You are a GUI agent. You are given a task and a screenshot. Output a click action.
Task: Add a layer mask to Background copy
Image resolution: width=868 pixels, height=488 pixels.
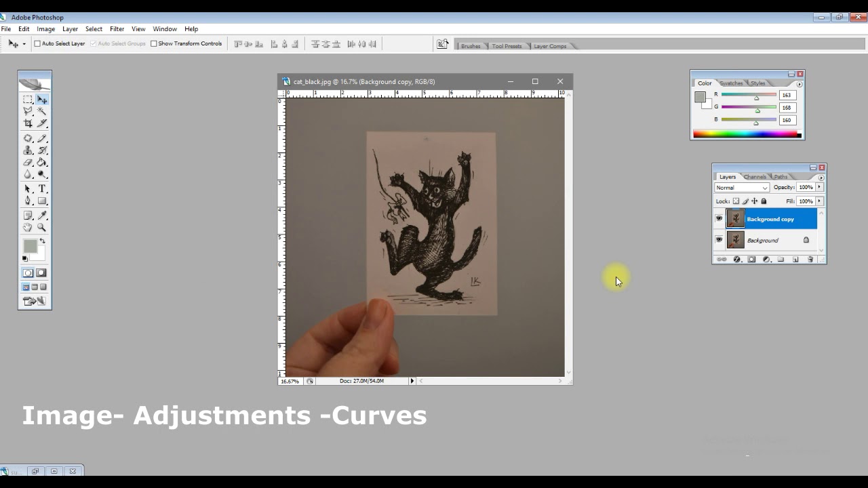tap(751, 260)
